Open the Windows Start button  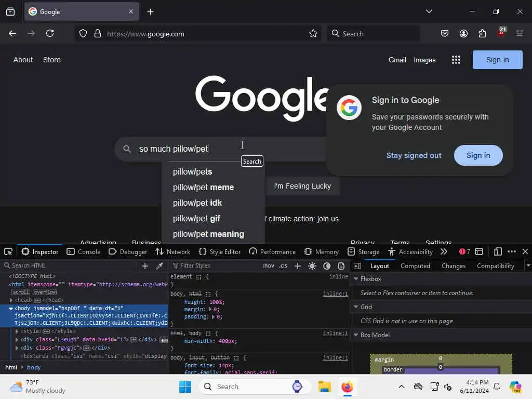pos(185,387)
